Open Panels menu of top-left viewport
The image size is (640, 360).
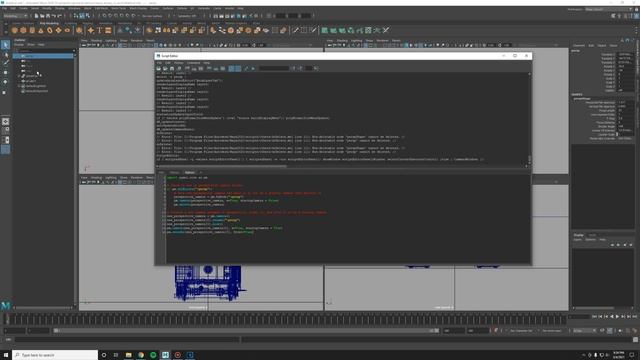pyautogui.click(x=150, y=41)
